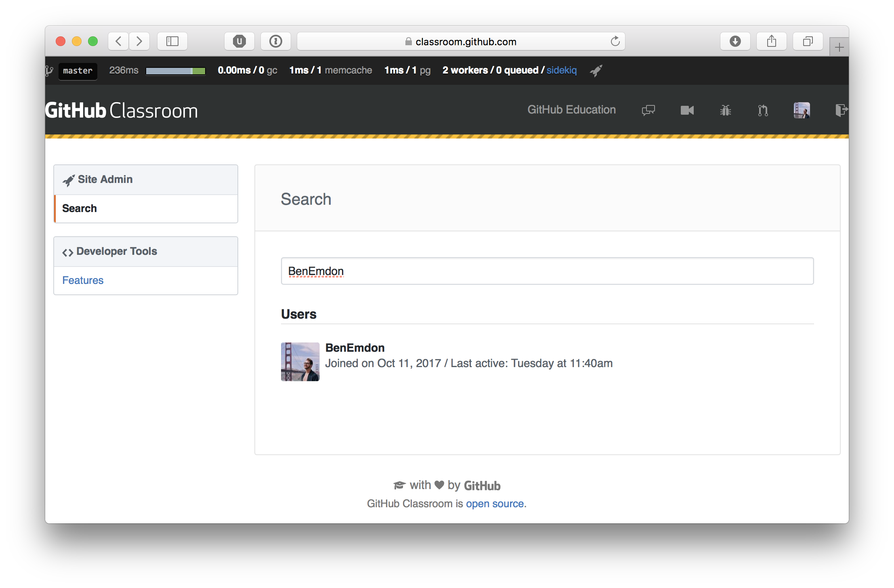The image size is (894, 588).
Task: Follow the open source link
Action: (x=495, y=504)
